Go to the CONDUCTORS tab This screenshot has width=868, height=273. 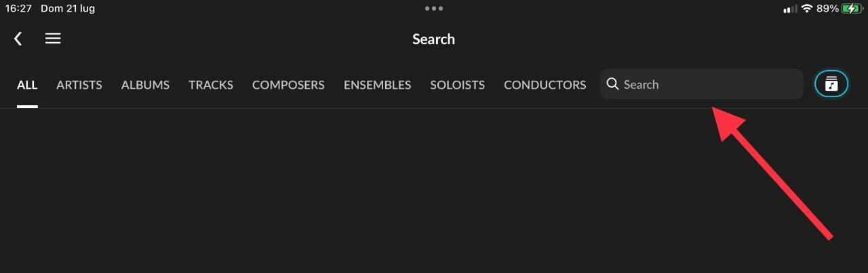545,85
